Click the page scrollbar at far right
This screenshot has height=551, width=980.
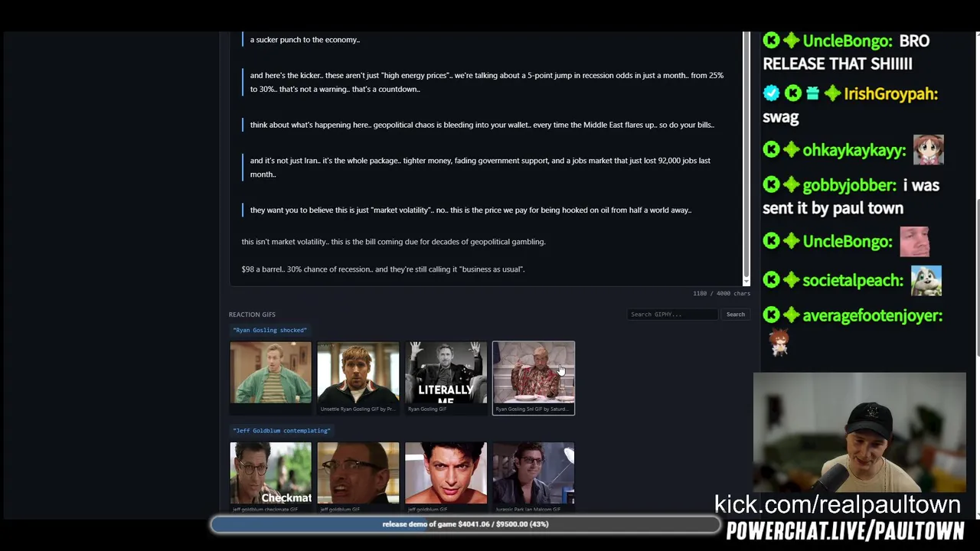point(976,277)
